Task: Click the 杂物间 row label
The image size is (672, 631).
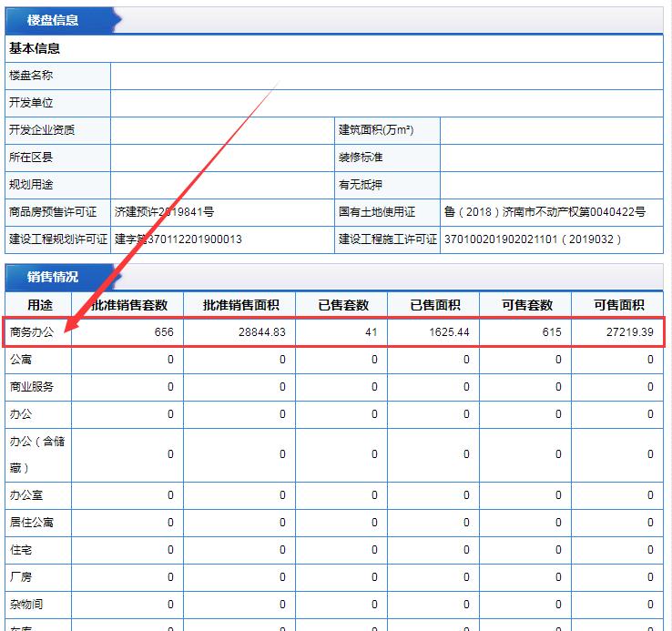Action: point(26,605)
